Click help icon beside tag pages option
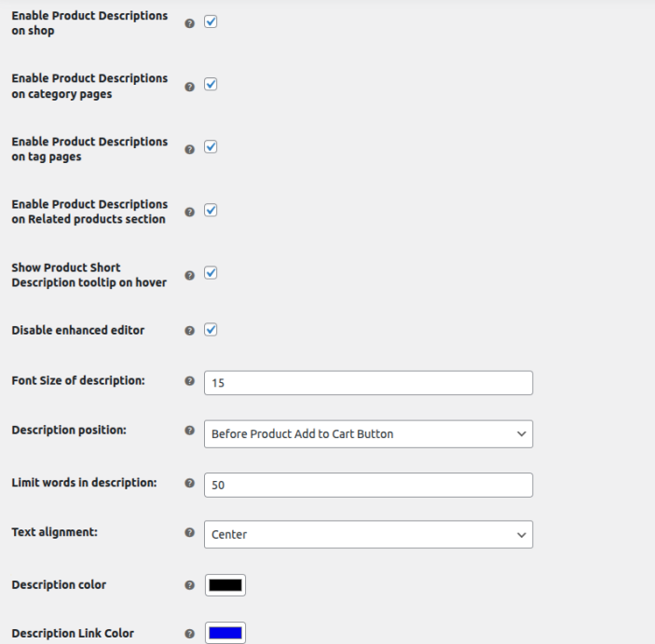Image resolution: width=655 pixels, height=644 pixels. click(190, 149)
